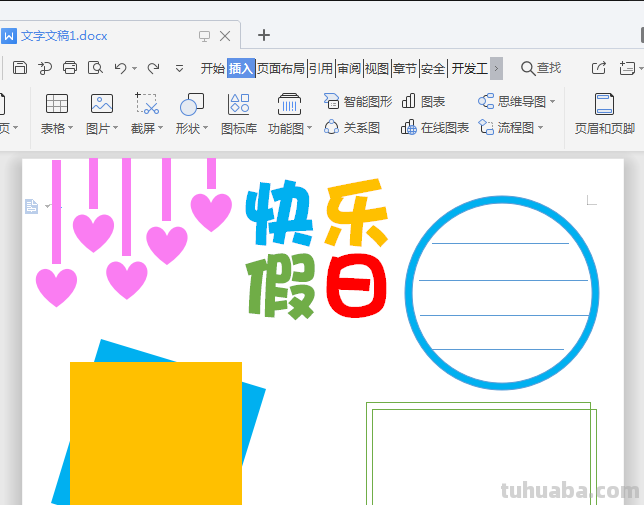
Task: Expand the 图片 dropdown arrow
Action: (x=115, y=128)
